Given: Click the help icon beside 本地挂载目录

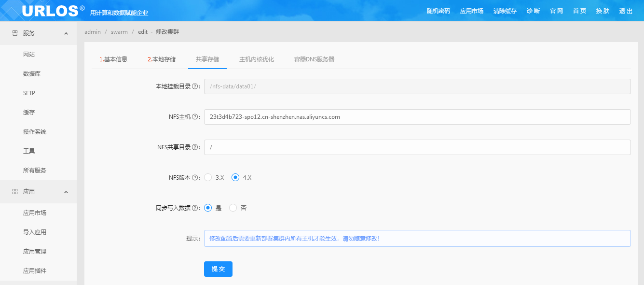Looking at the screenshot, I should point(195,86).
